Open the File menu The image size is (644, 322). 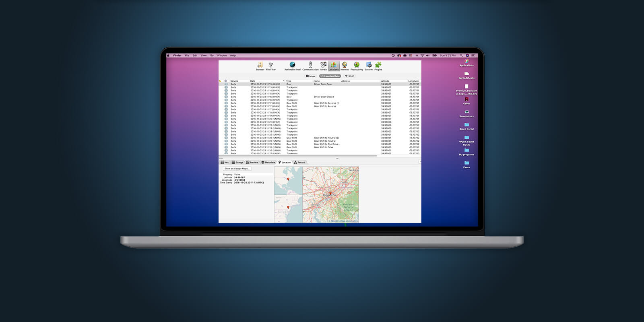click(x=187, y=56)
